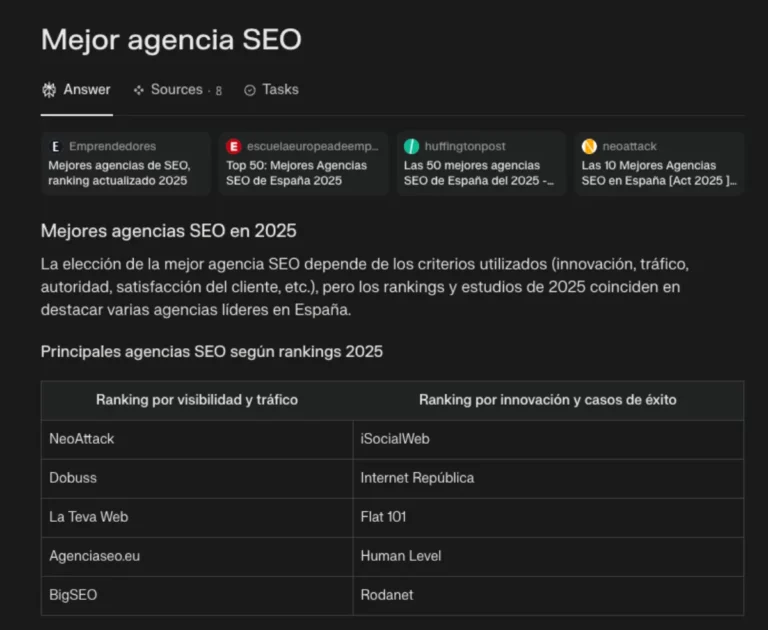This screenshot has height=630, width=768.
Task: Select the NeoAttack table cell
Action: tap(197, 439)
